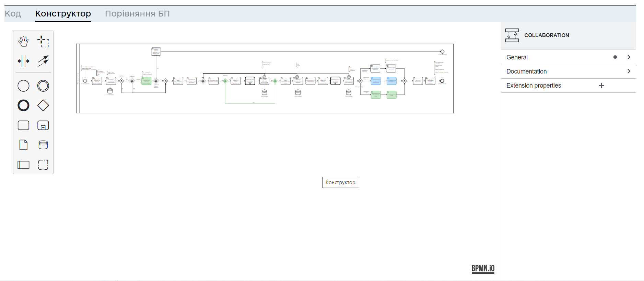
Task: Select the Конструктор tab
Action: coord(63,14)
